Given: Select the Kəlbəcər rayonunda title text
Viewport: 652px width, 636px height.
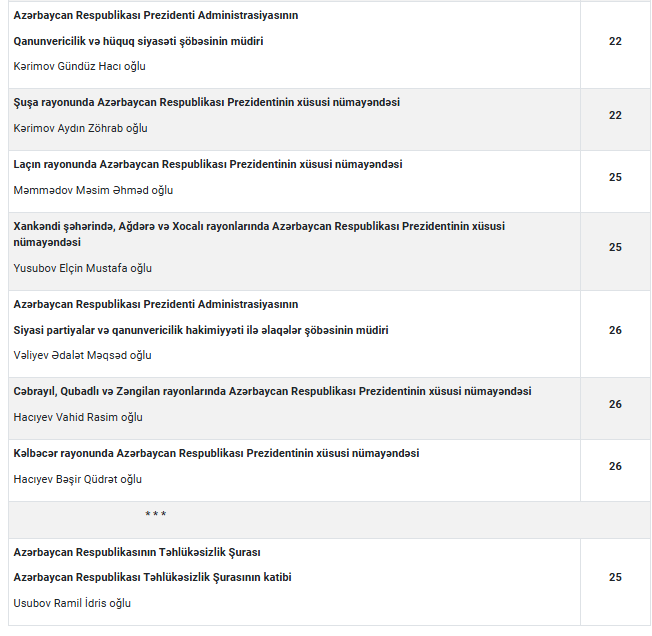Looking at the screenshot, I should 216,453.
